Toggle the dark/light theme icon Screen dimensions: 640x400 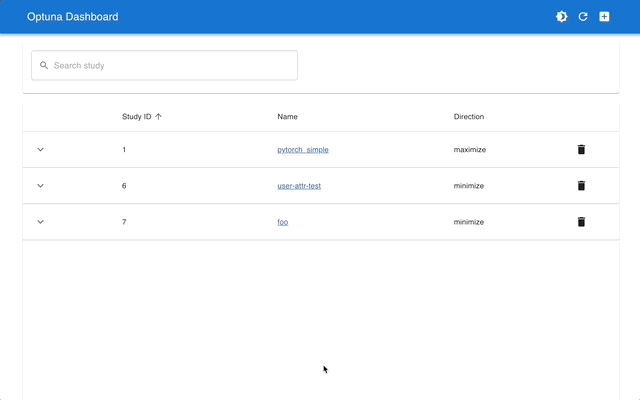pyautogui.click(x=562, y=17)
